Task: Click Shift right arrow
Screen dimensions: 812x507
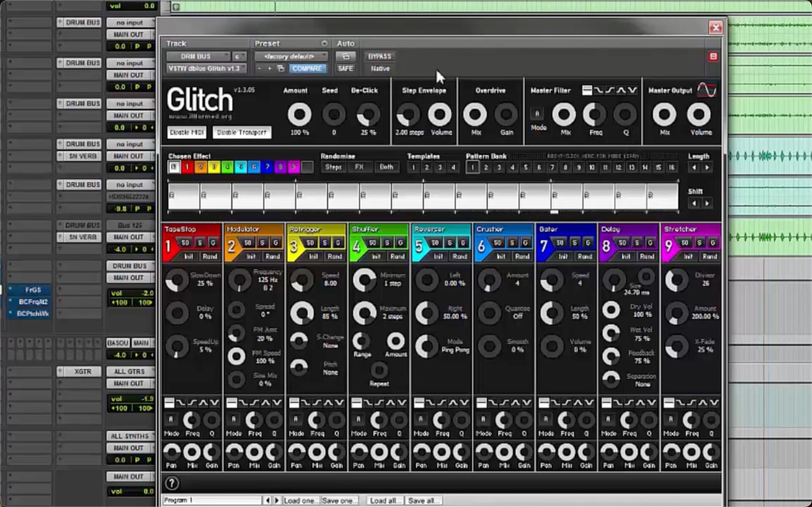Action: coord(707,204)
